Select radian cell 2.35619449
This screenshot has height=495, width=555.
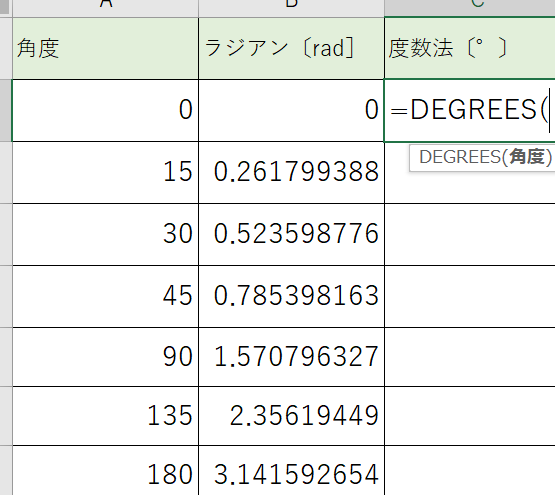tap(291, 416)
